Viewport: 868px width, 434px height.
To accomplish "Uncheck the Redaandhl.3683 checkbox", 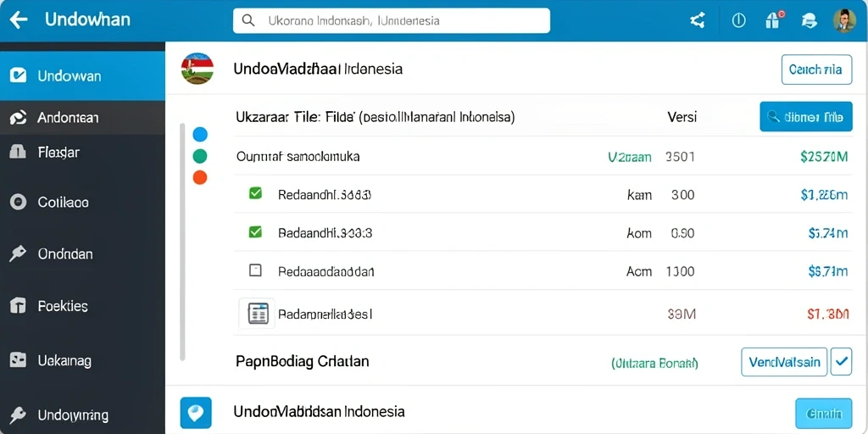I will 255,194.
